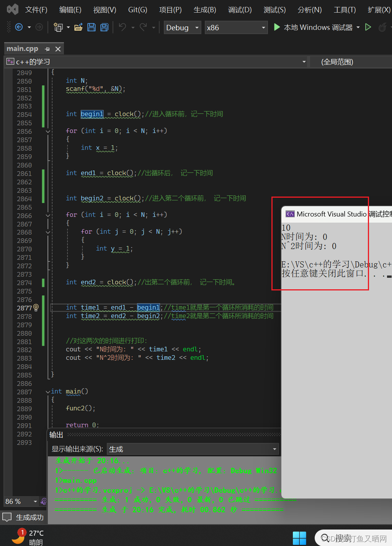Viewport: 392px width, 546px height.
Task: Click the Save All icon
Action: pyautogui.click(x=104, y=27)
